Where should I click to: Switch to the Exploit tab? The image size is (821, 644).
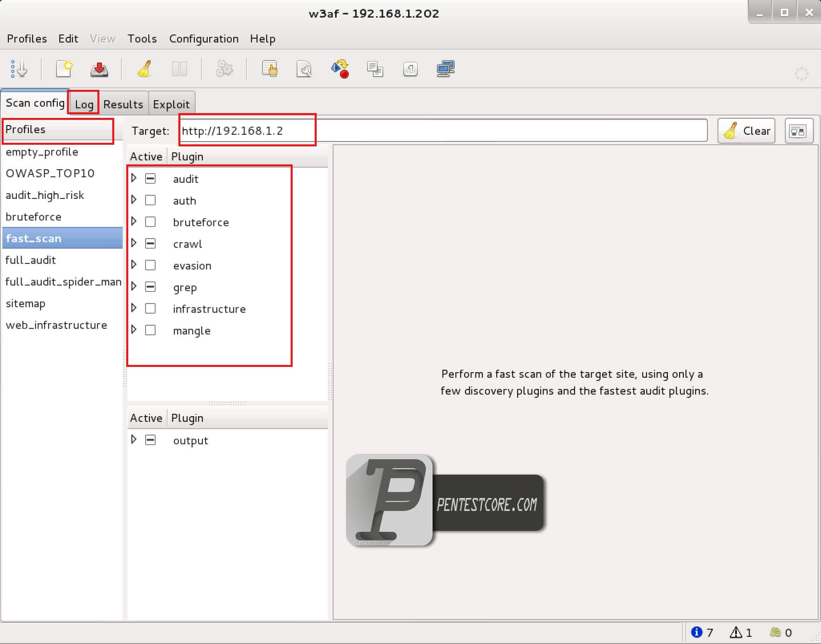point(171,104)
